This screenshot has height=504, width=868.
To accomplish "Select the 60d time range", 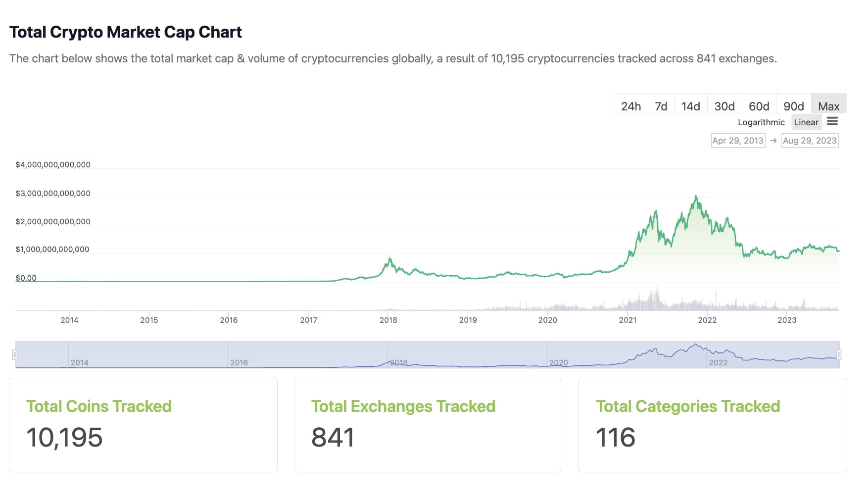I will tap(759, 105).
